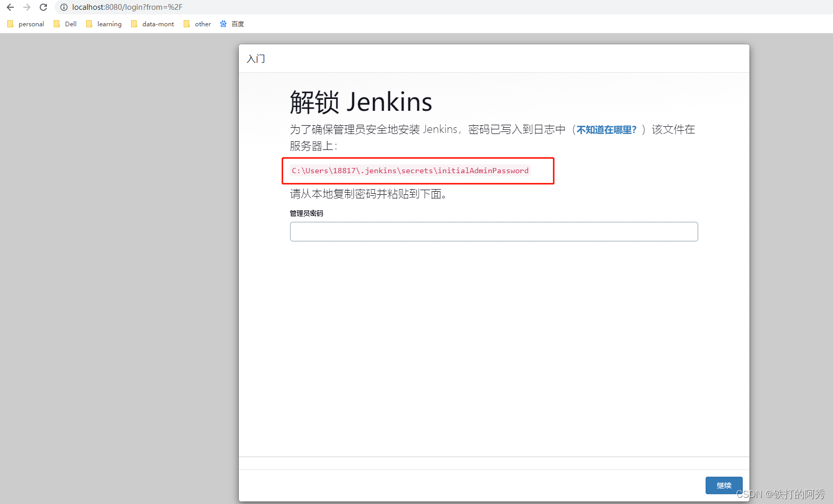Open the learning bookmarks folder
The width and height of the screenshot is (833, 504).
pyautogui.click(x=104, y=24)
